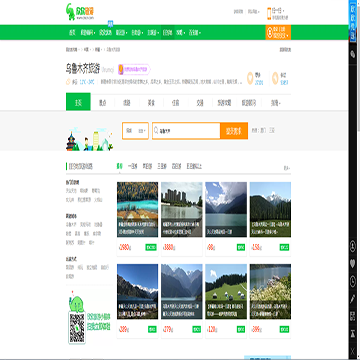Open the turquoise pools tour thumbnail priced 2980

[137, 209]
